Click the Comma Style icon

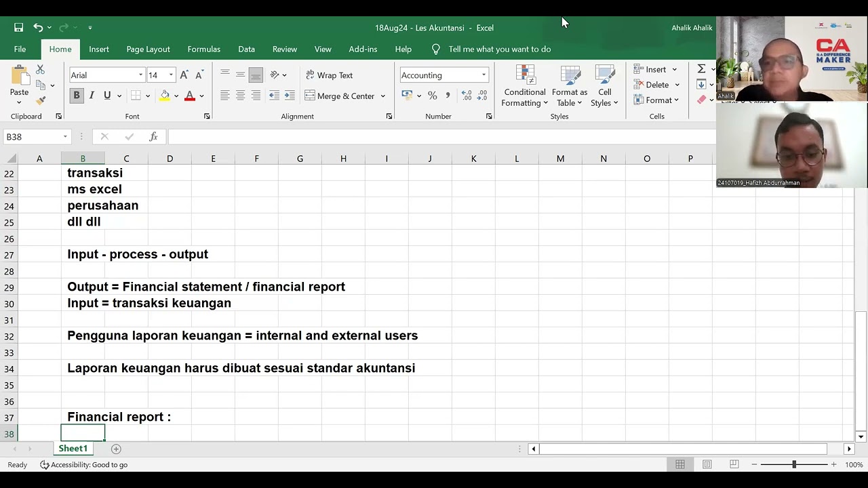[x=448, y=96]
